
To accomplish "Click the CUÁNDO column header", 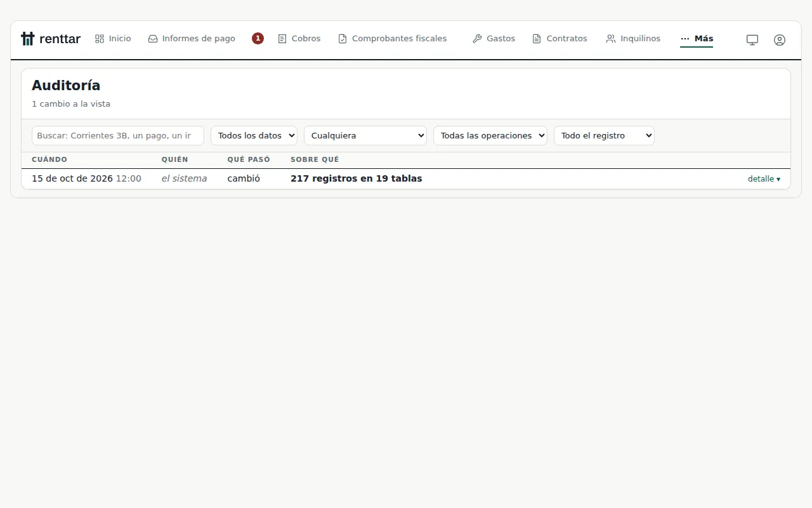I will tap(49, 159).
